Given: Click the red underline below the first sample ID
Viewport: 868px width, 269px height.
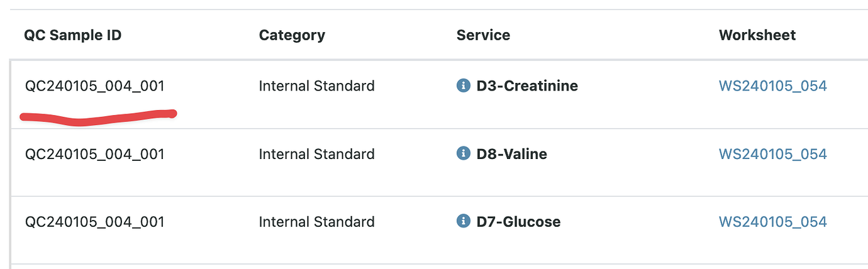Looking at the screenshot, I should [x=97, y=118].
